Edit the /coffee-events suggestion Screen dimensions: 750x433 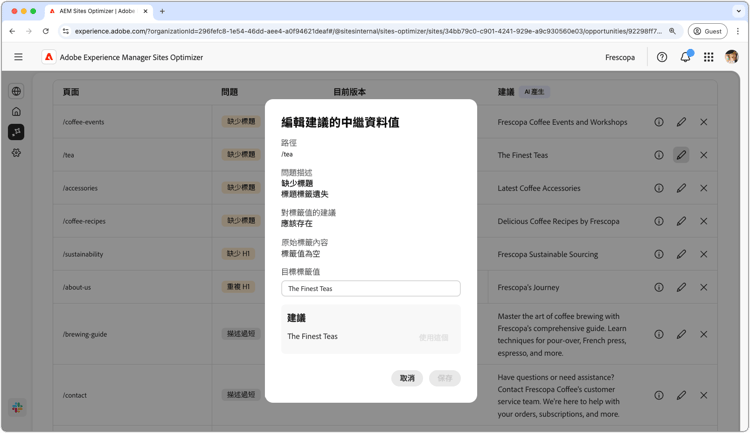click(681, 122)
